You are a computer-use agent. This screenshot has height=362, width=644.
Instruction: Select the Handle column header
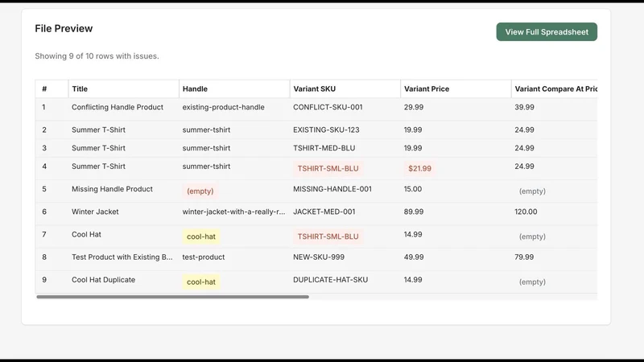point(195,88)
